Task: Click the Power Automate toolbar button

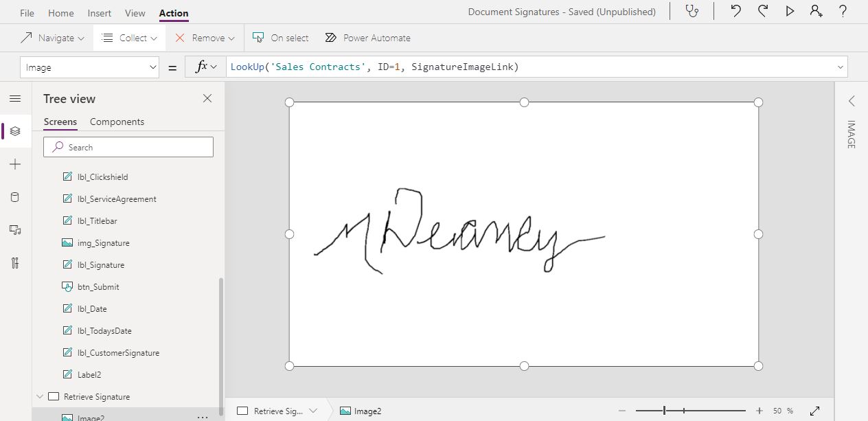Action: [367, 38]
